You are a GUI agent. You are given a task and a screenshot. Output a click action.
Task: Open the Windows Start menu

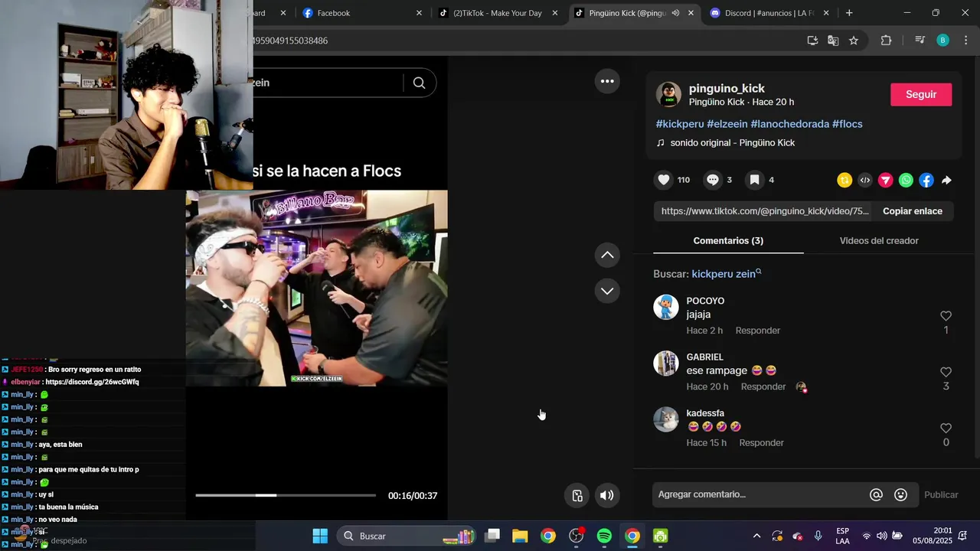pos(320,536)
